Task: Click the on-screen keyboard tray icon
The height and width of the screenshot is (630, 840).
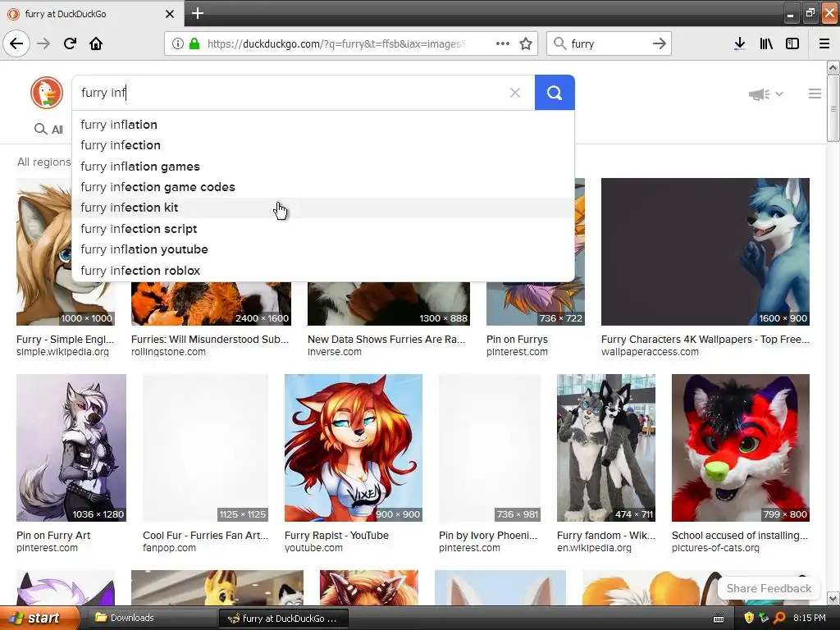Action: [719, 619]
